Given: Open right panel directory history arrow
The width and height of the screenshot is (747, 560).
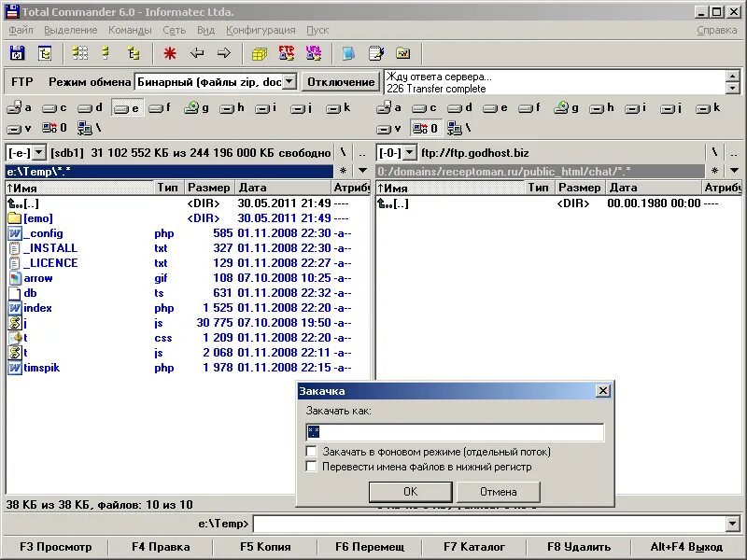Looking at the screenshot, I should 734,171.
